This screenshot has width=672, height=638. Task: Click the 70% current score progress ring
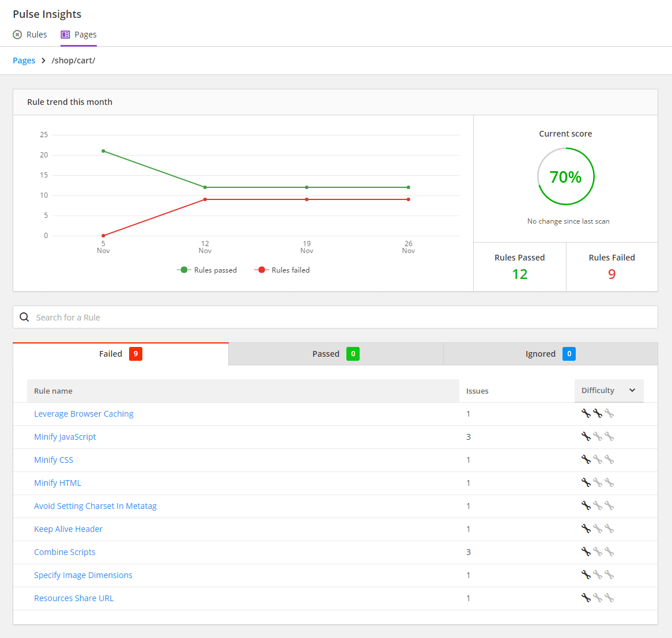point(565,176)
